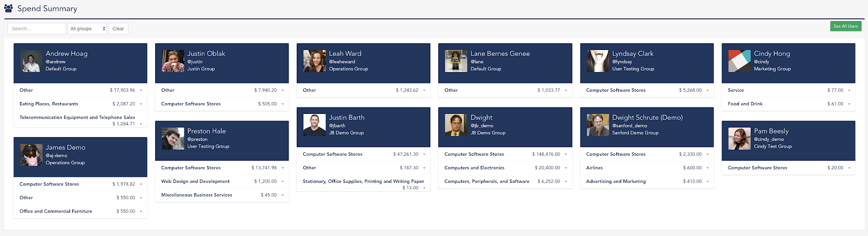Expand Cindy Hong's Food and Drink arrow
The image size is (868, 236).
tap(849, 104)
